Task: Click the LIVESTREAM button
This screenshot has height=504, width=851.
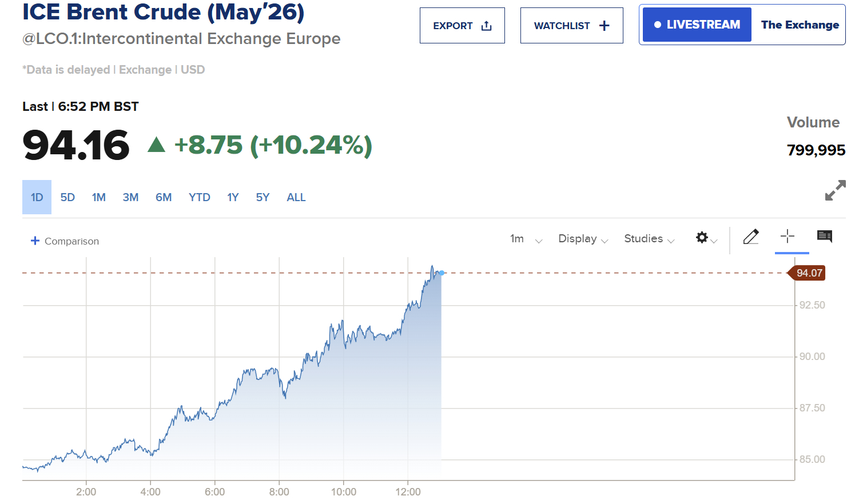Action: tap(697, 25)
